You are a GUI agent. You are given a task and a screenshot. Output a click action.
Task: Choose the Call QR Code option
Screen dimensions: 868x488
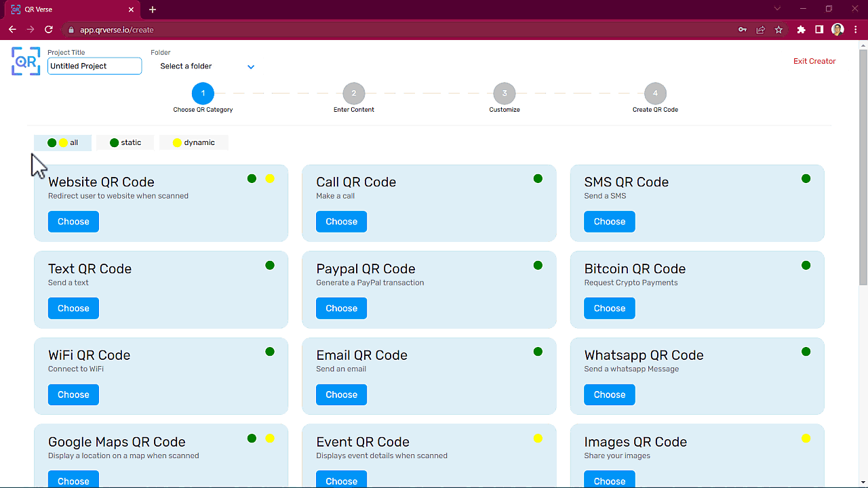(341, 222)
